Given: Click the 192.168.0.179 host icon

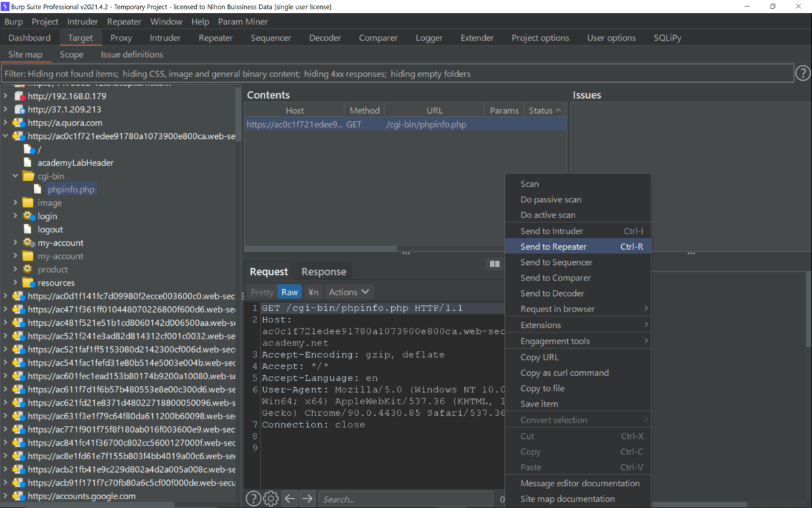Looking at the screenshot, I should click(20, 96).
